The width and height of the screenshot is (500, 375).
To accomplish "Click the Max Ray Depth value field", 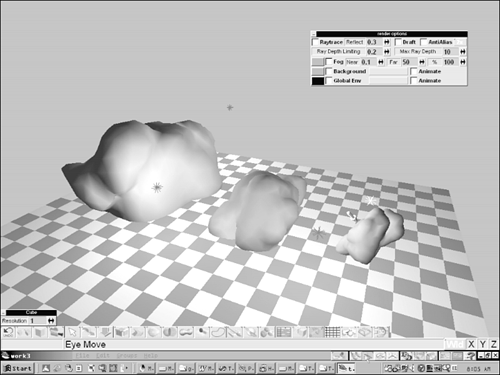I will (451, 52).
